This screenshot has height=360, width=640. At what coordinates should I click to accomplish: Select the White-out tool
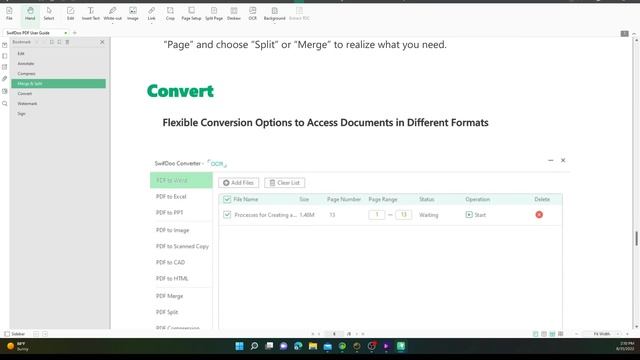click(112, 13)
